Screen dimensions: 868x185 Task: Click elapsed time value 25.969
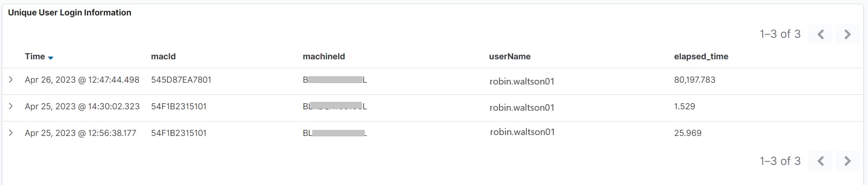pos(688,133)
